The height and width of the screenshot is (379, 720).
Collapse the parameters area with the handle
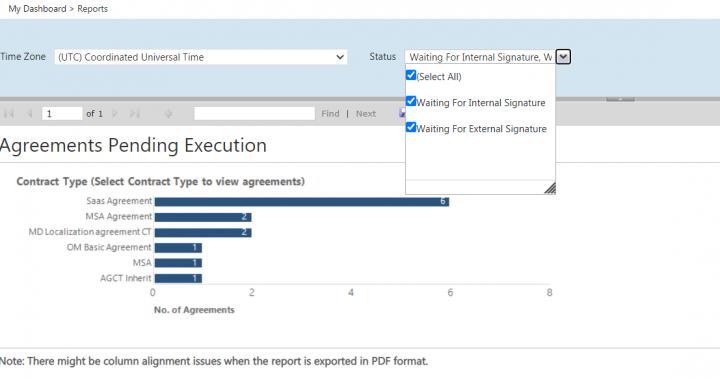[x=620, y=99]
